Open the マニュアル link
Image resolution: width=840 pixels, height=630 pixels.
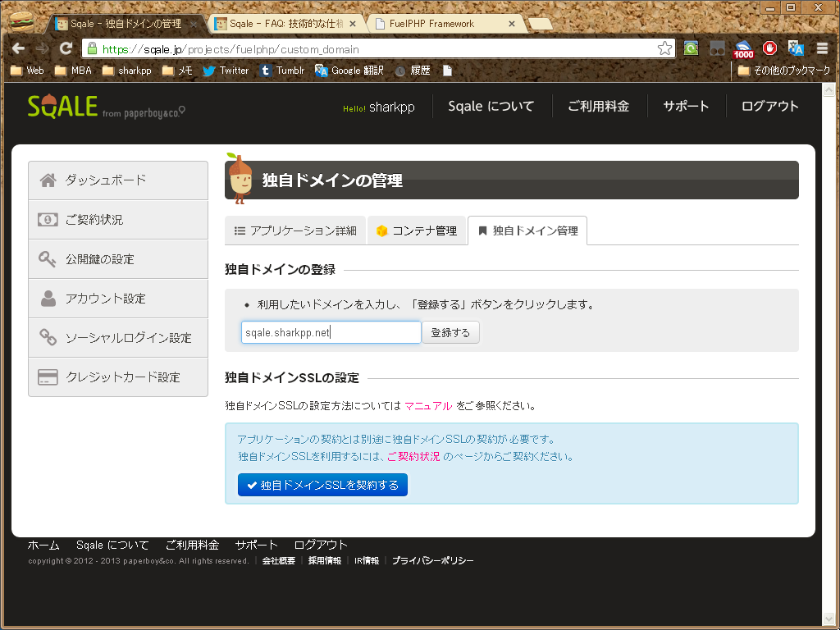[x=428, y=405]
